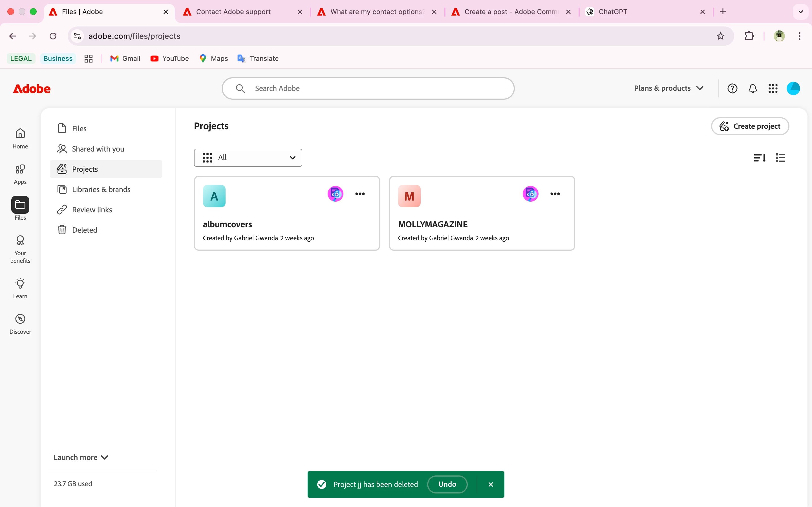Expand the Launch more section
Image resolution: width=812 pixels, height=507 pixels.
pos(81,457)
